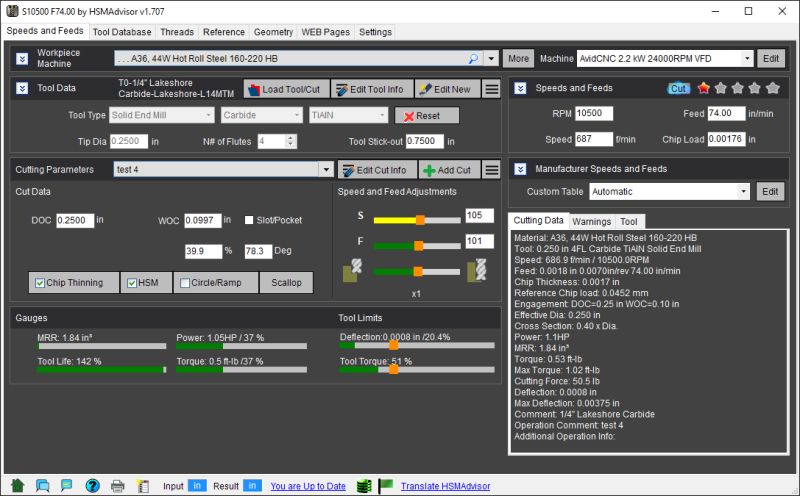Select the fifth star rating
The height and width of the screenshot is (496, 800).
(773, 88)
